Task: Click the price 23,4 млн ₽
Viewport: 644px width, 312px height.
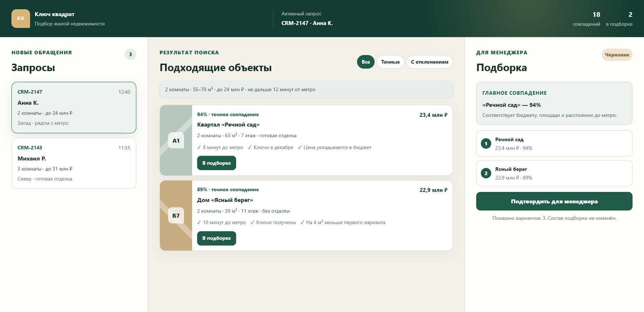Action: point(433,115)
